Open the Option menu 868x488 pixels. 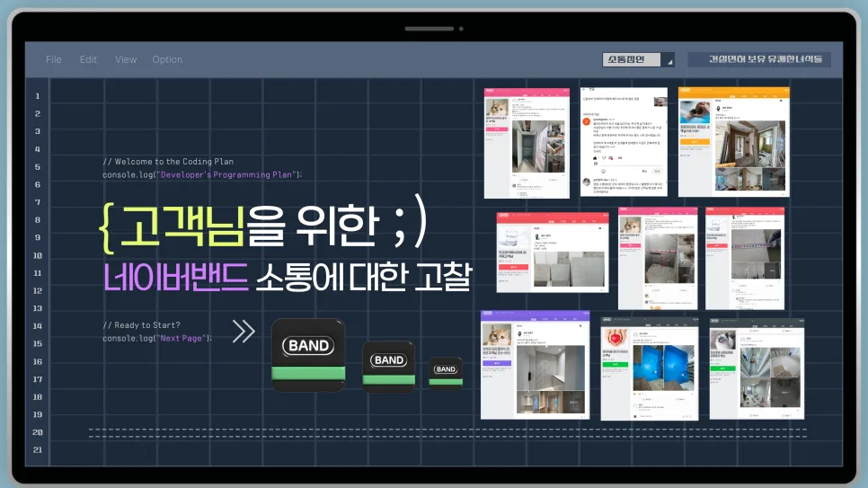click(x=167, y=59)
